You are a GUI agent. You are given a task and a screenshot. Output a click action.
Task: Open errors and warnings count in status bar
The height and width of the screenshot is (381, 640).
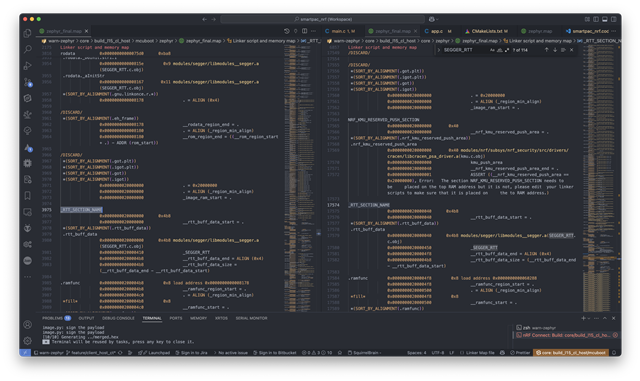[317, 352]
